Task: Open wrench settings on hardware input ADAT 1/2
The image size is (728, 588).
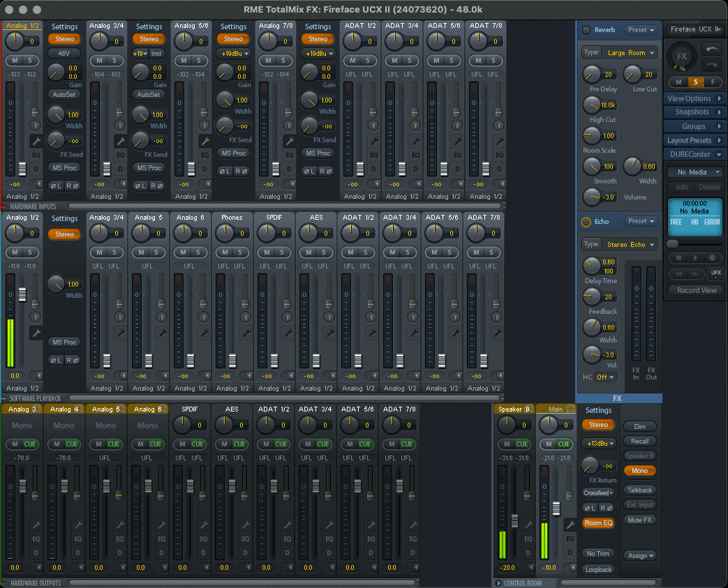Action: tap(373, 141)
